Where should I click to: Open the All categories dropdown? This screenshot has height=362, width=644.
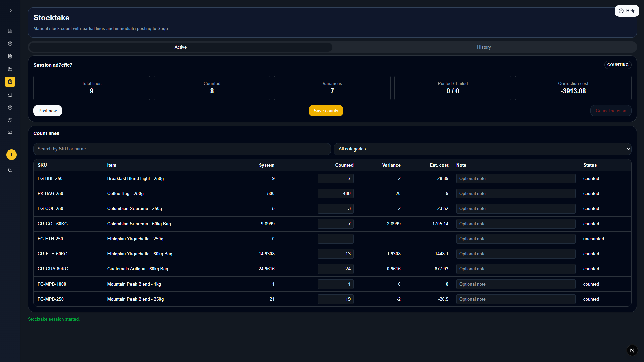pyautogui.click(x=482, y=149)
